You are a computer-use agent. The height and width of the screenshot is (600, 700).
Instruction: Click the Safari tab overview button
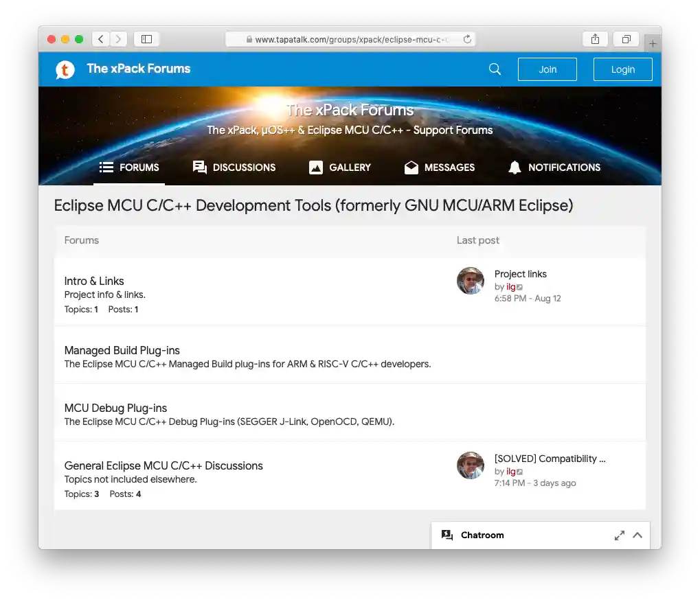click(x=625, y=39)
